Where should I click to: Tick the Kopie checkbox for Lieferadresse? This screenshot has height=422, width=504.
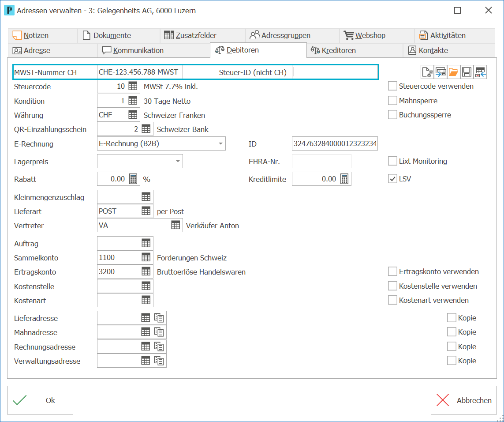click(452, 318)
